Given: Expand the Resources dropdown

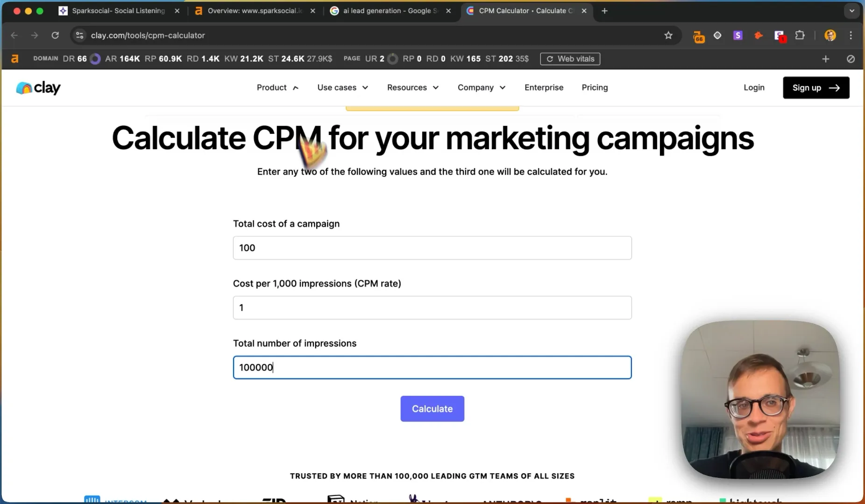Looking at the screenshot, I should click(x=413, y=88).
